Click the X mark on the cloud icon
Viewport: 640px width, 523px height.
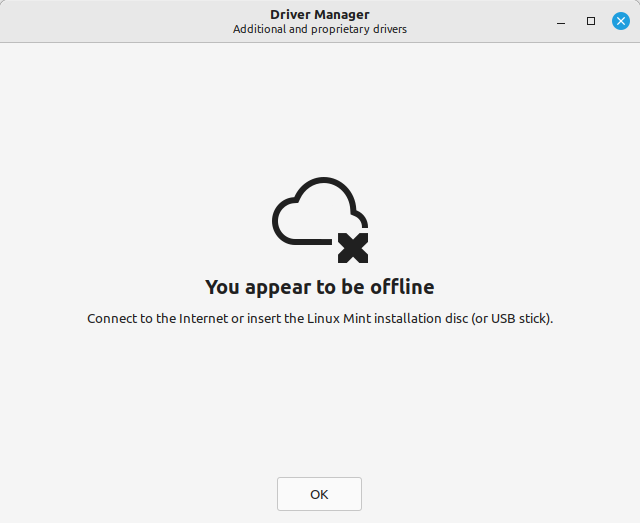click(352, 247)
